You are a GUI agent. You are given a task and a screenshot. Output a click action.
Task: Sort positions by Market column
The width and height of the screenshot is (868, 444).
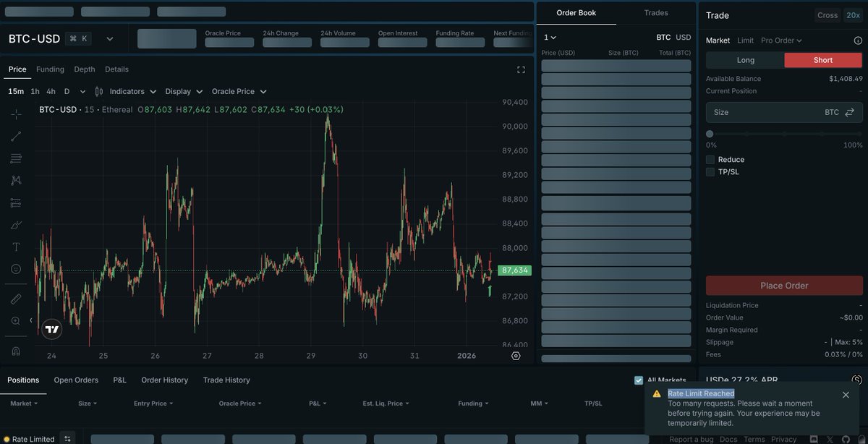click(x=23, y=404)
